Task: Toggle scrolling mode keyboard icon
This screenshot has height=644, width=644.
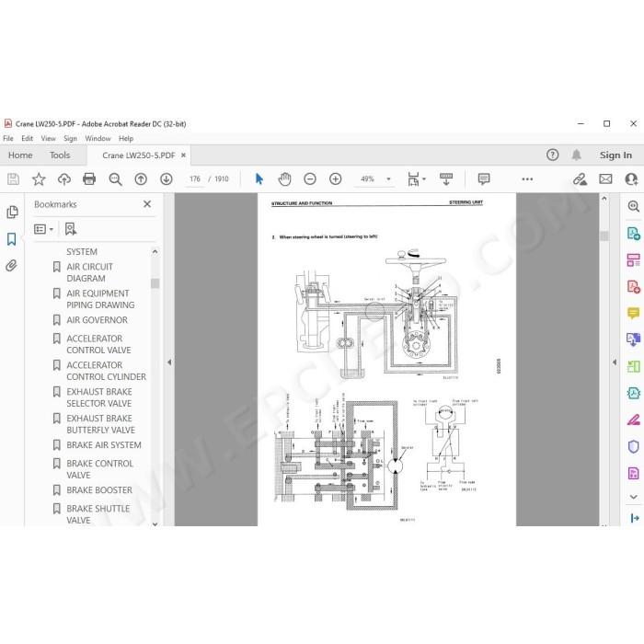Action: point(446,179)
